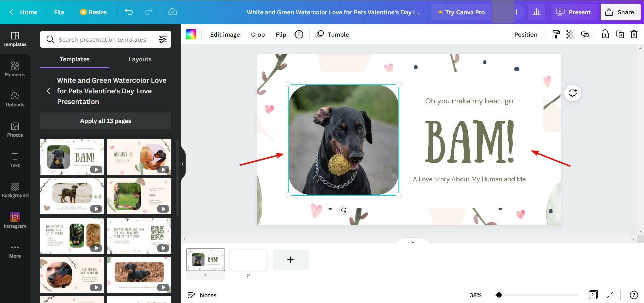Select page 2 thumbnail
The width and height of the screenshot is (644, 303).
coord(248,259)
